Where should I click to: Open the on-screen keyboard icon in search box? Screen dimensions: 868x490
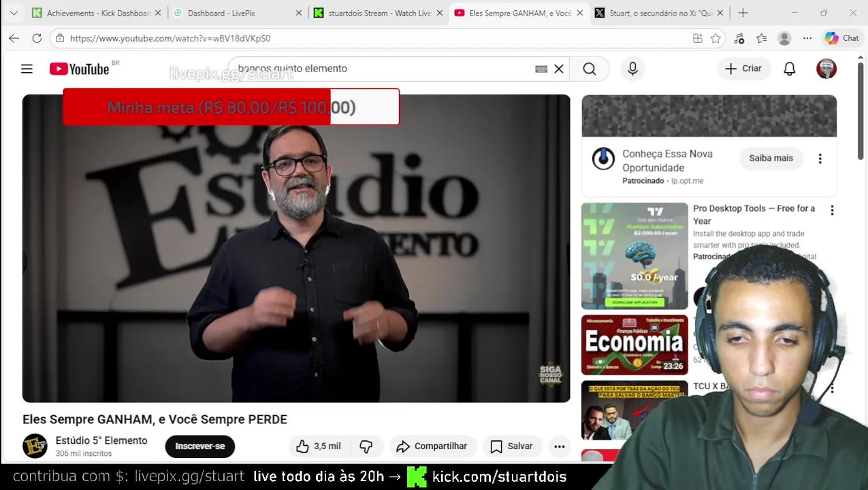point(541,69)
